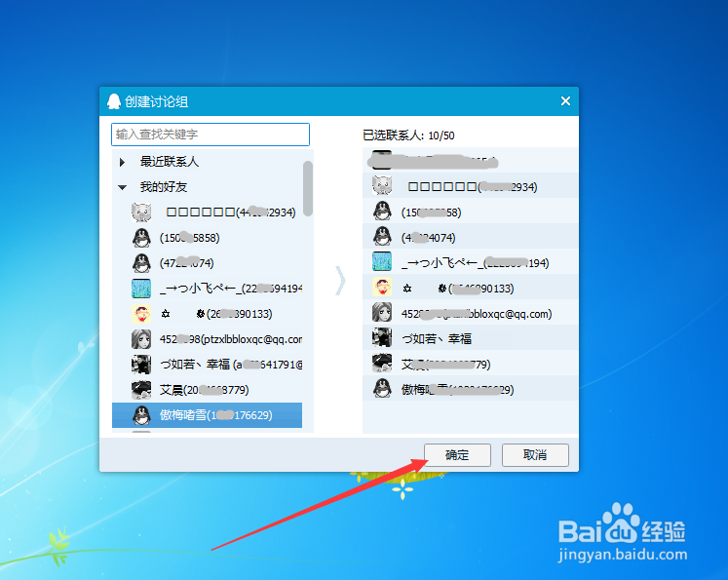728x580 pixels.
Task: Click the QQ penguin icon in title bar
Action: 114,101
